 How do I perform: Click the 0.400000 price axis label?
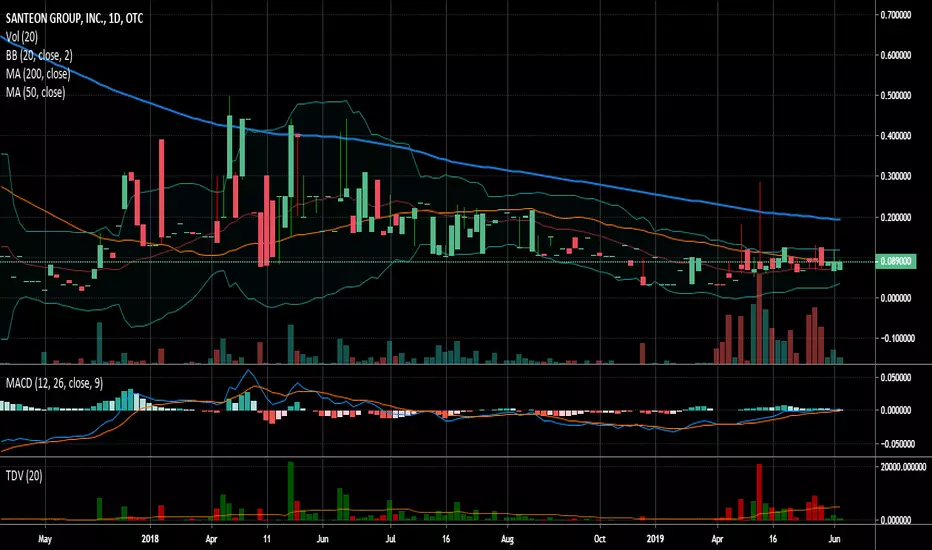tap(896, 136)
